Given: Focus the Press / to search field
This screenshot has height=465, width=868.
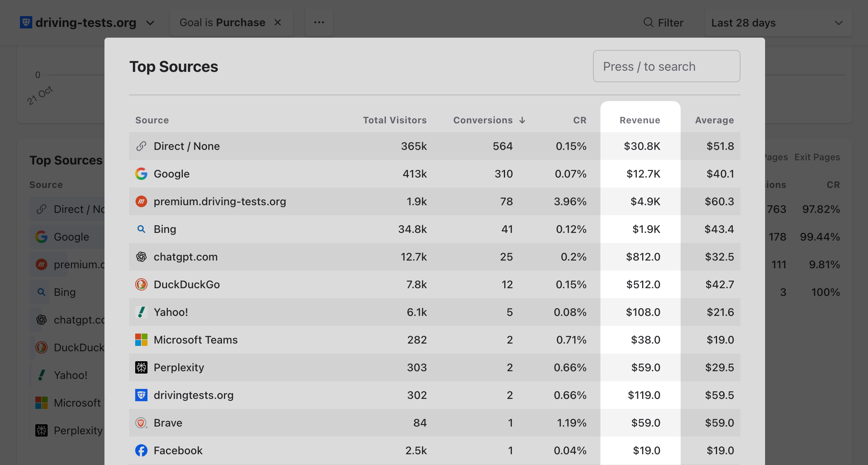Looking at the screenshot, I should (x=666, y=66).
